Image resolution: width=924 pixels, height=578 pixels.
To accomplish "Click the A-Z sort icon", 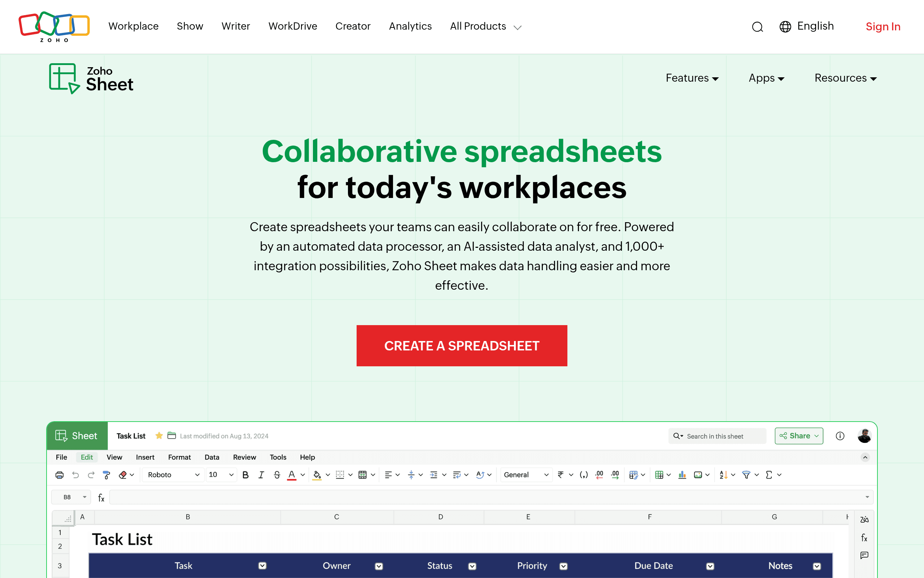I will point(723,475).
